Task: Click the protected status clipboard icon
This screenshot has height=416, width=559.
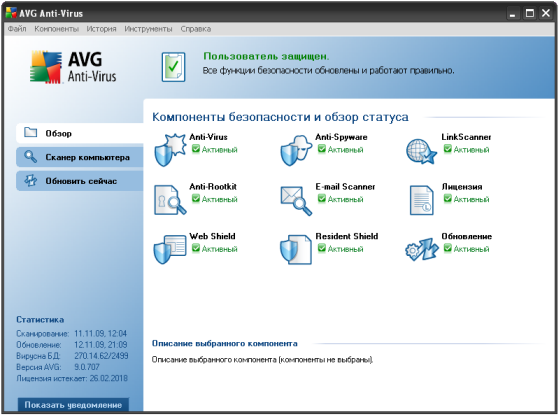Action: coord(173,67)
